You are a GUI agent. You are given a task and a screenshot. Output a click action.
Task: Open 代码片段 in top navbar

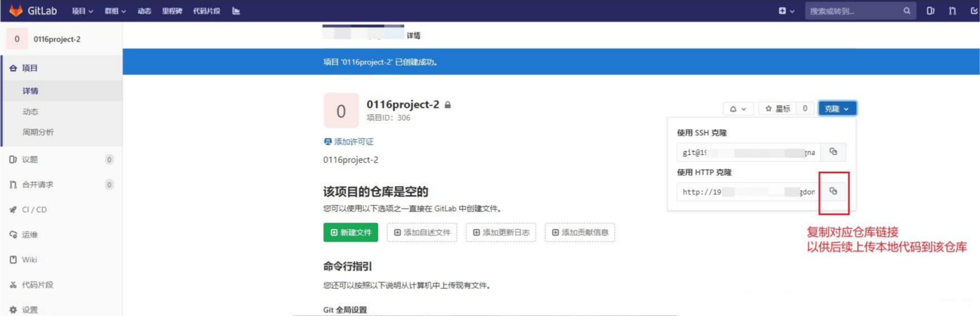click(206, 11)
